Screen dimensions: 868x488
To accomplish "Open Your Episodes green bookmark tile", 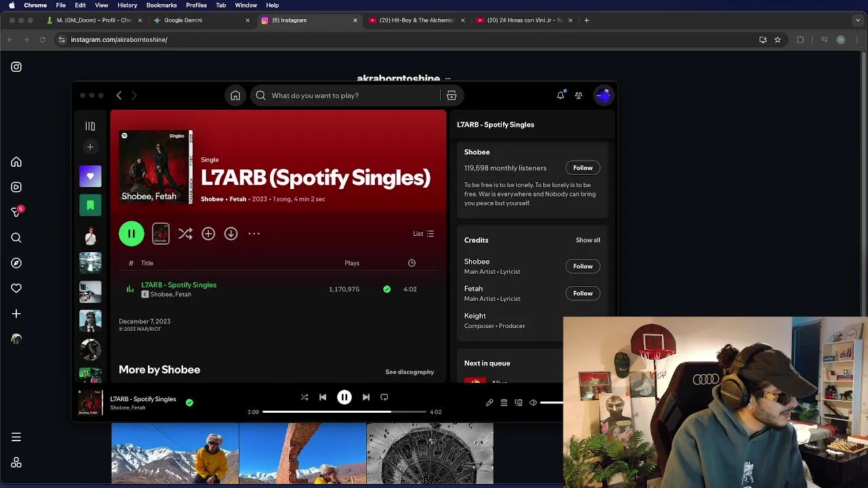I will click(90, 205).
